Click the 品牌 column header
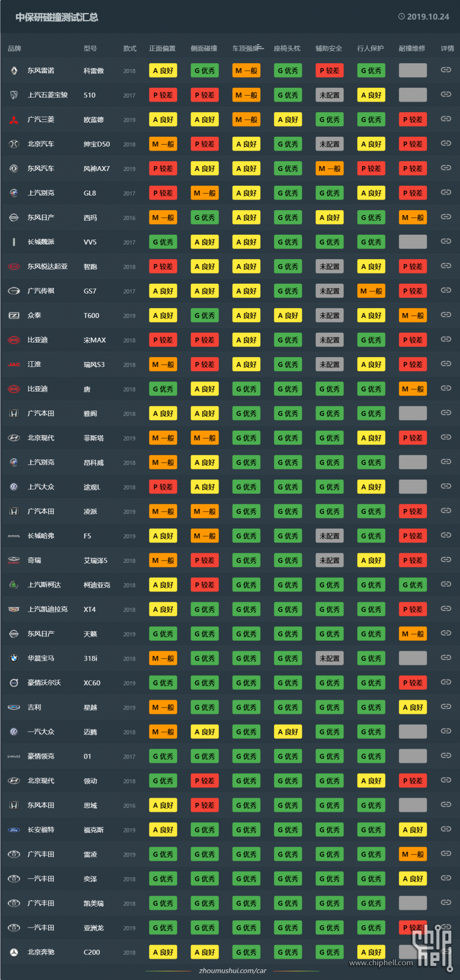Screen dimensions: 460x980 (x=15, y=49)
